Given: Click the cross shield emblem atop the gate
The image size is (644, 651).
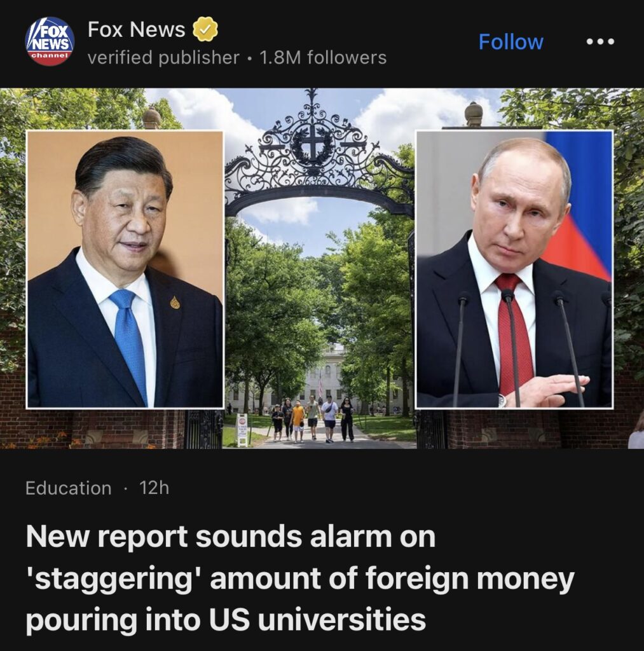Looking at the screenshot, I should (313, 146).
